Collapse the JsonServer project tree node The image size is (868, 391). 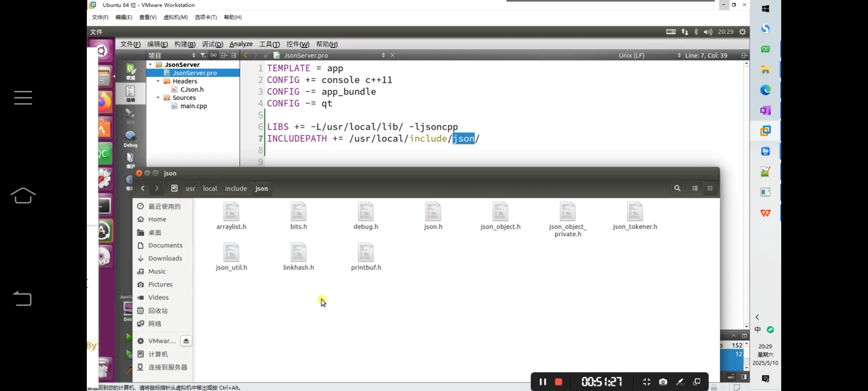[x=150, y=64]
